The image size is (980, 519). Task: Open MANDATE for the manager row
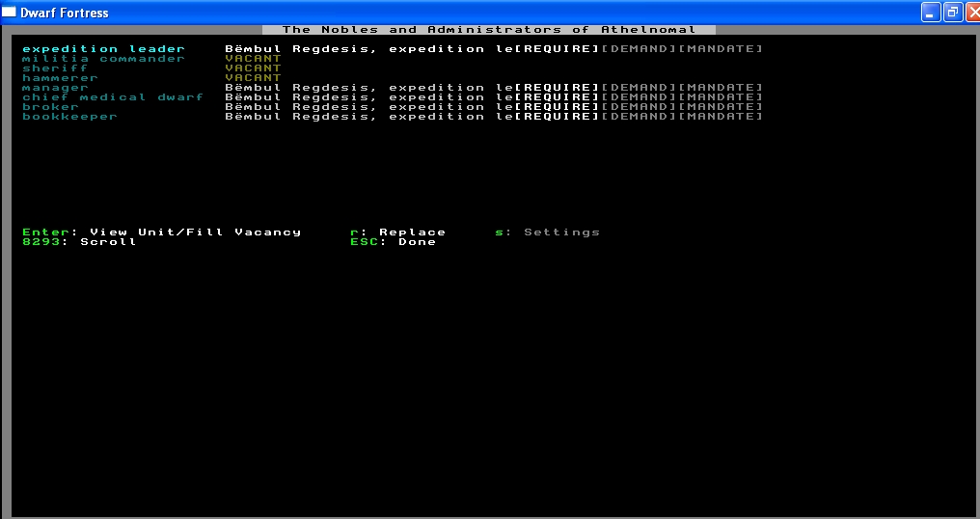(x=721, y=88)
